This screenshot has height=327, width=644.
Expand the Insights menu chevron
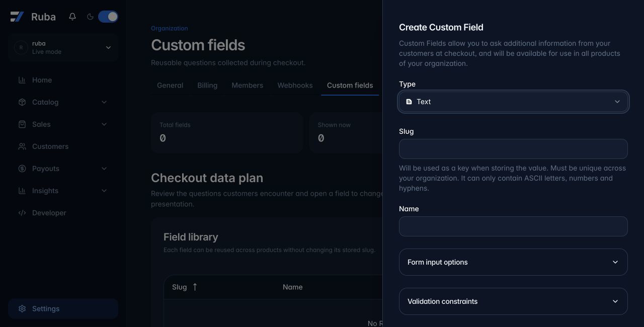[104, 191]
